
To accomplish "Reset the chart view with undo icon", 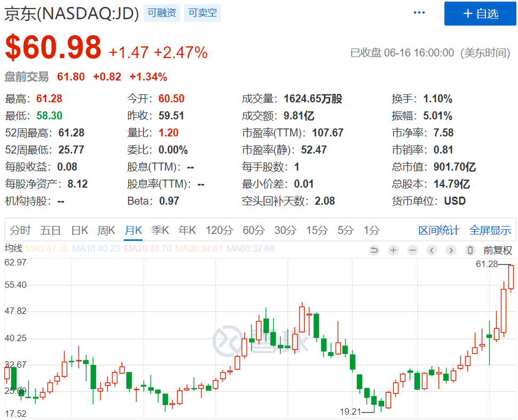I will click(373, 250).
